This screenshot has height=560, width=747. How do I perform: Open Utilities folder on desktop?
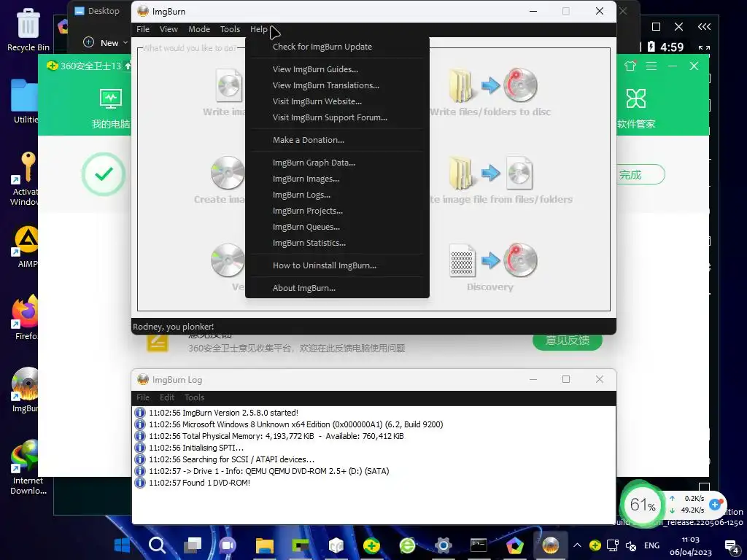[26, 101]
